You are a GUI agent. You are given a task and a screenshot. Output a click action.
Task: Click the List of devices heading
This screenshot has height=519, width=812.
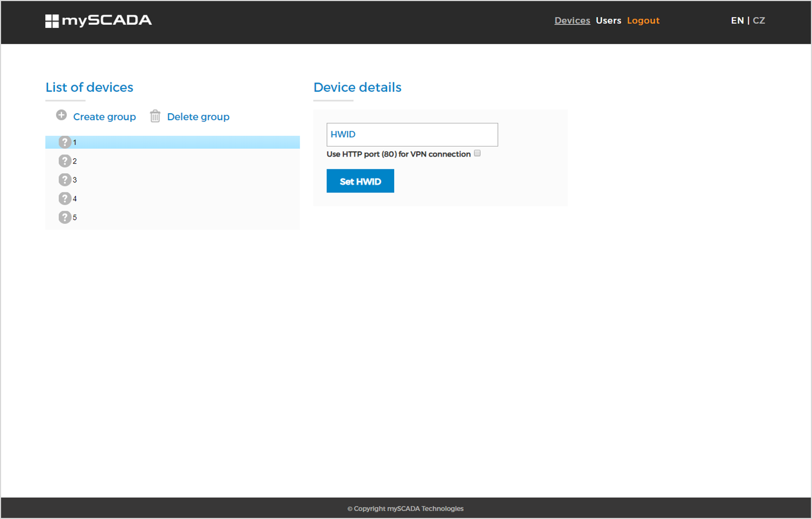pyautogui.click(x=89, y=87)
